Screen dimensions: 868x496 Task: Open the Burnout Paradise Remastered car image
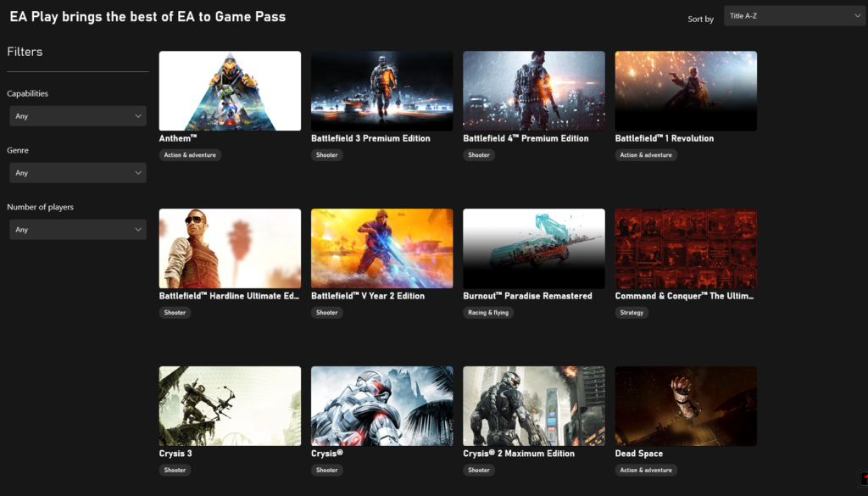(x=533, y=248)
